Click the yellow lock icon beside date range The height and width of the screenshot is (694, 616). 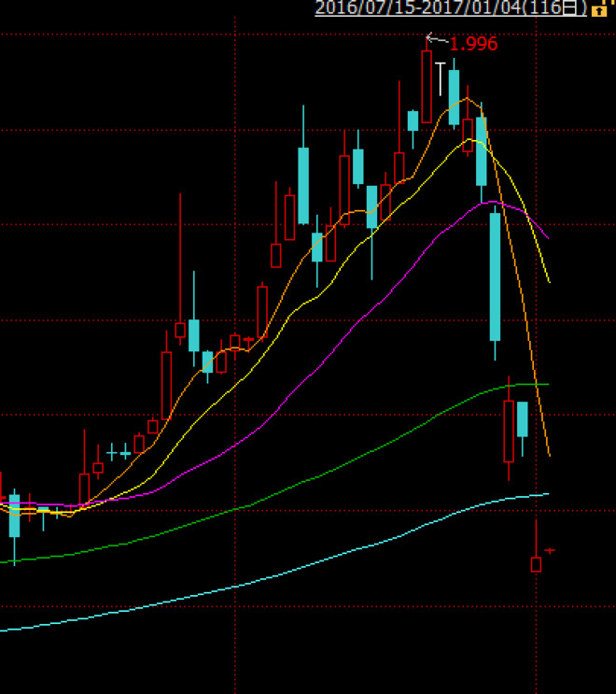tap(599, 10)
